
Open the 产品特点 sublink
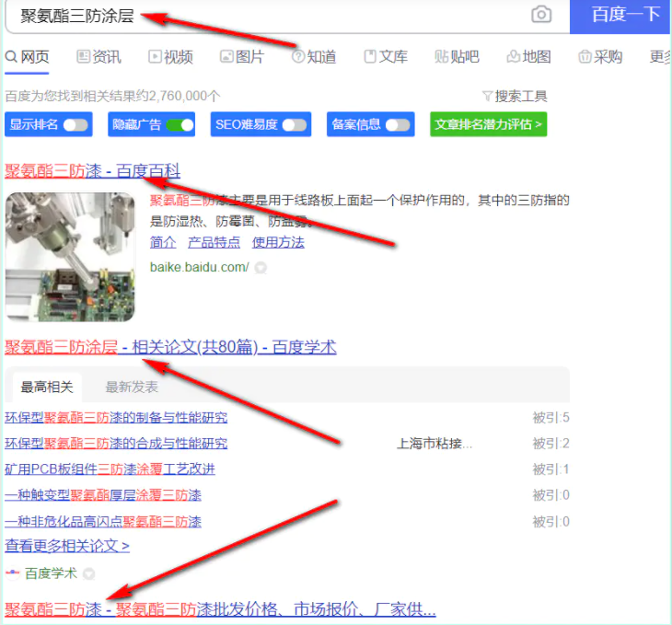214,242
